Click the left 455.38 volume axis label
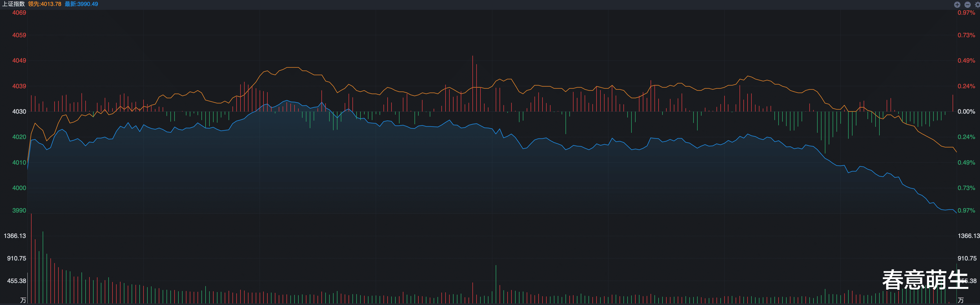980x305 pixels. (16, 281)
